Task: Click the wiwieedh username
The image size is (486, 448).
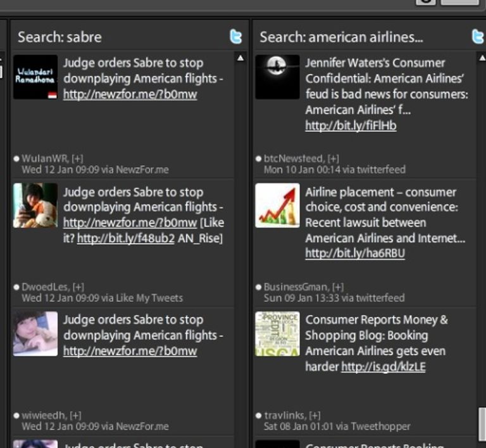Action: click(x=44, y=415)
